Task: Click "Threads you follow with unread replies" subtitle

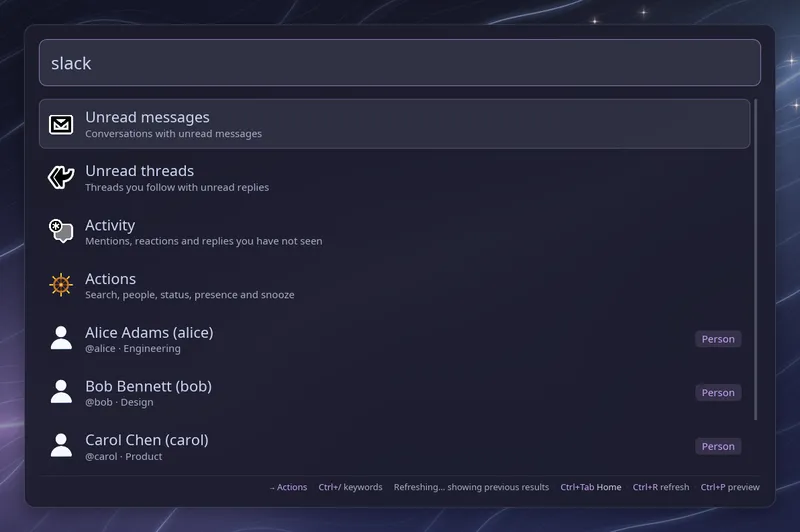Action: (x=177, y=187)
